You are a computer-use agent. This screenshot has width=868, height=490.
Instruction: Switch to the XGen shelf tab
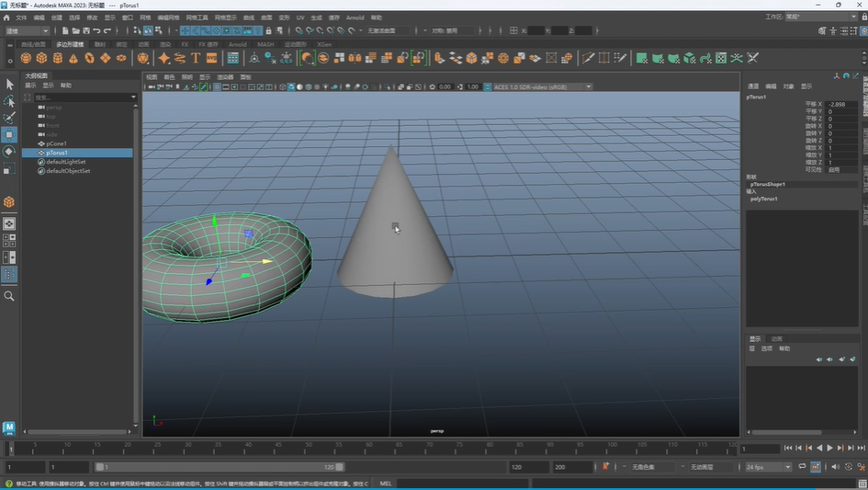324,44
